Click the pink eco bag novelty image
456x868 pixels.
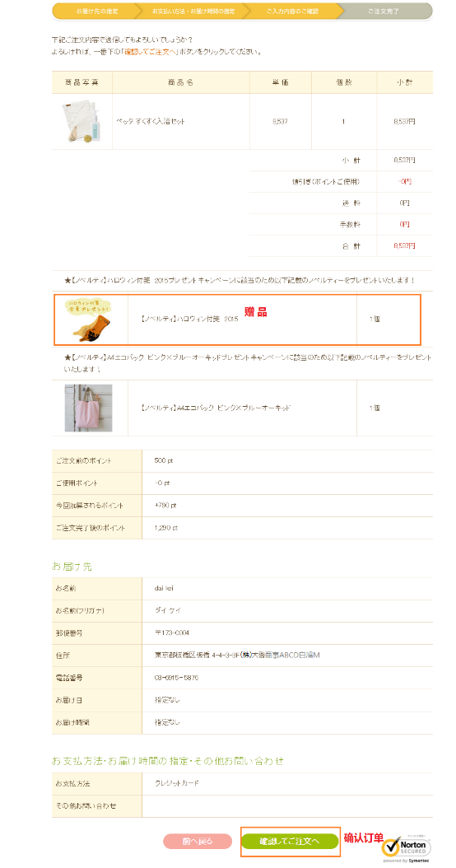pyautogui.click(x=89, y=408)
